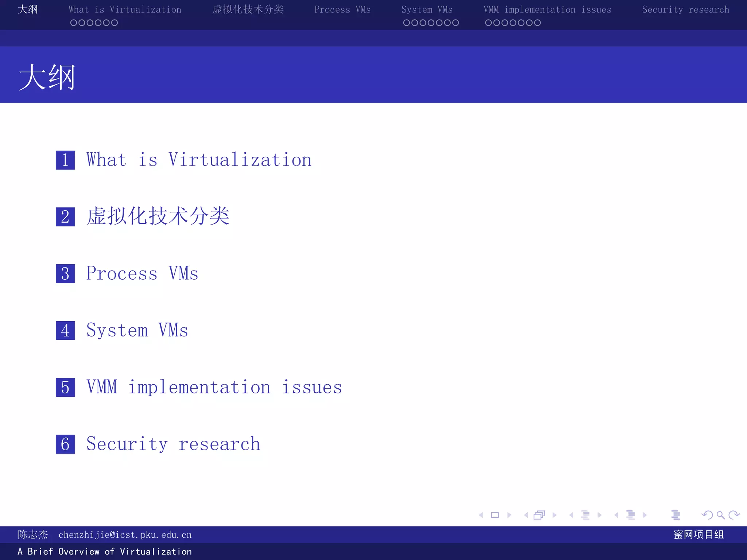Viewport: 747px width, 560px height.
Task: Open search with magnifier icon
Action: tap(720, 515)
